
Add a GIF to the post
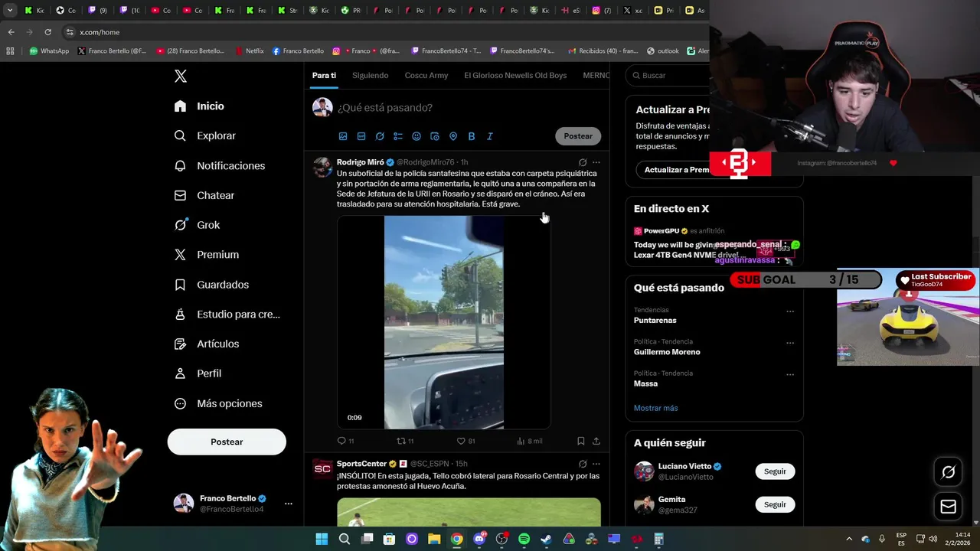[361, 136]
